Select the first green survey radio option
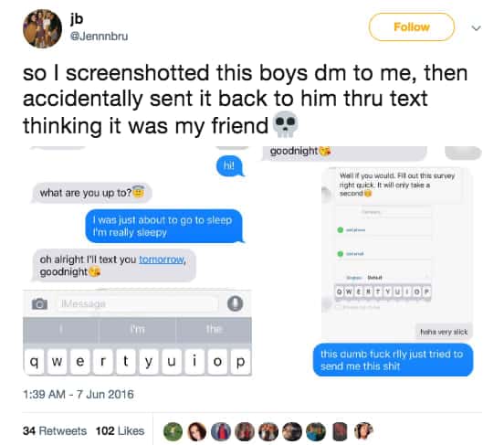 point(340,230)
